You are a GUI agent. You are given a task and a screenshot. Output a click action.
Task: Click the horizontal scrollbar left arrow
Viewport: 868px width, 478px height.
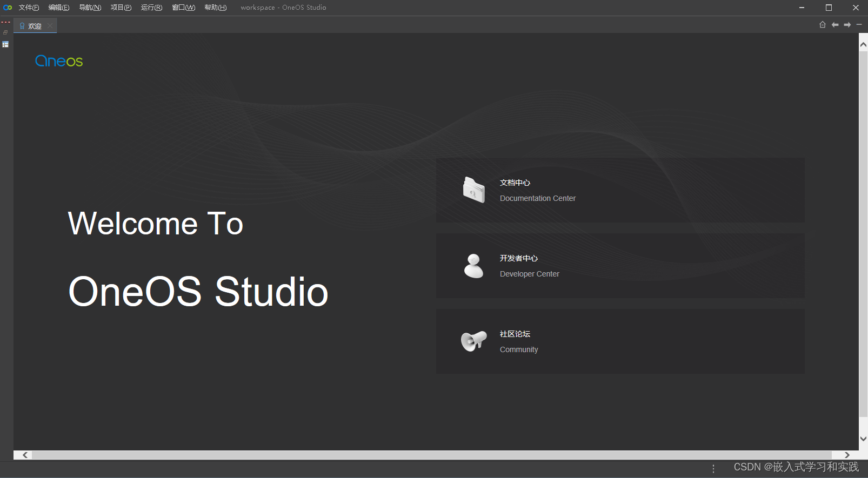(x=25, y=455)
